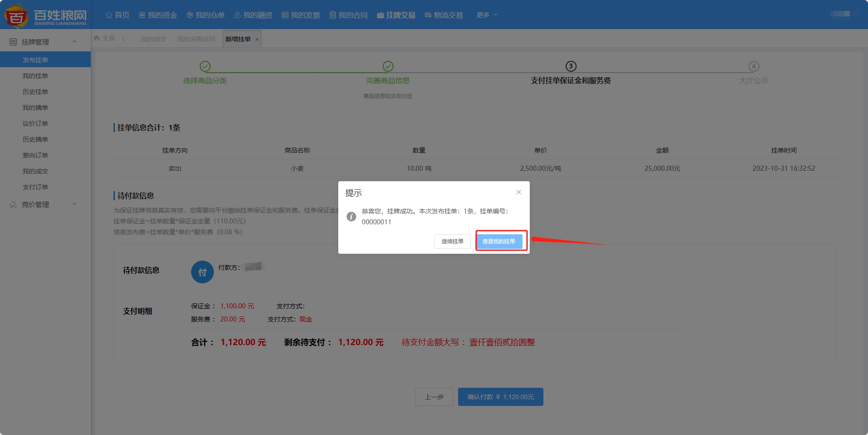
Task: Close the 新增挂单 tab
Action: tap(257, 40)
